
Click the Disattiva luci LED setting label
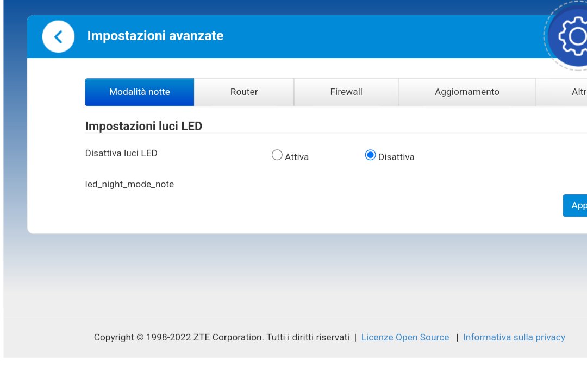click(121, 153)
